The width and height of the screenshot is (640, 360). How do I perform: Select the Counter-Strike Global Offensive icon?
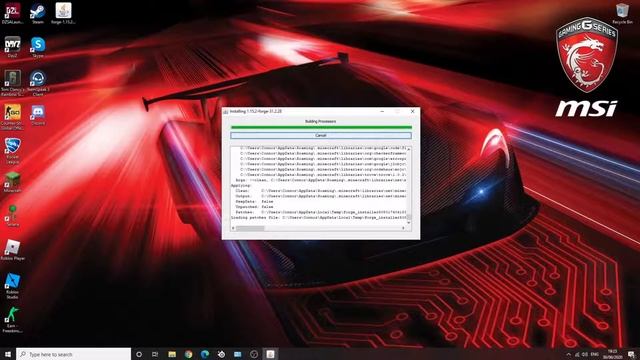[x=12, y=117]
